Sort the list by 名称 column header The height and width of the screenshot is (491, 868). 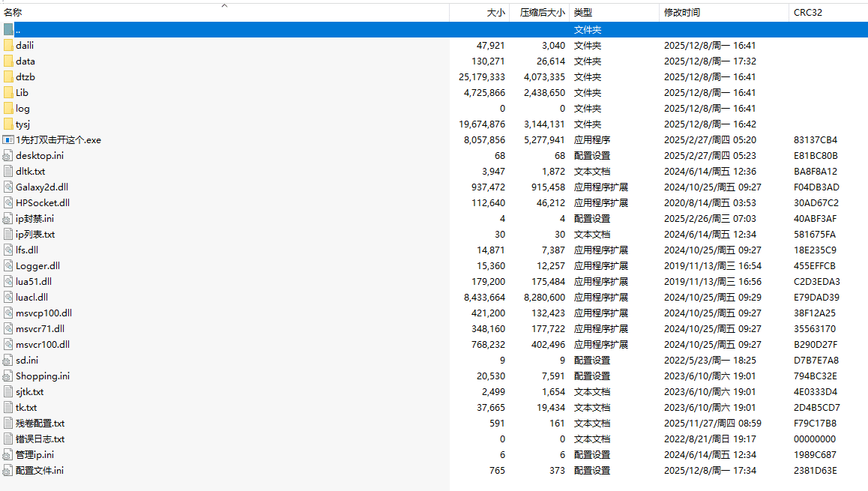pyautogui.click(x=13, y=13)
